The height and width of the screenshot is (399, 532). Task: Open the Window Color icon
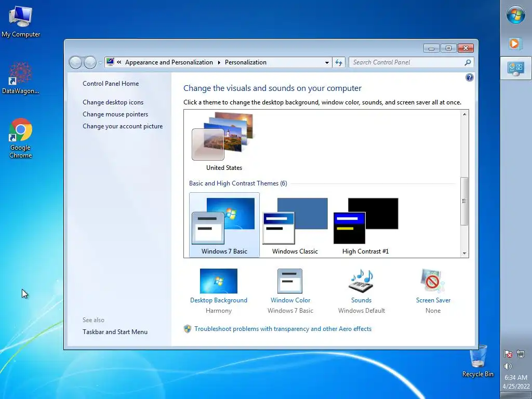pyautogui.click(x=290, y=281)
